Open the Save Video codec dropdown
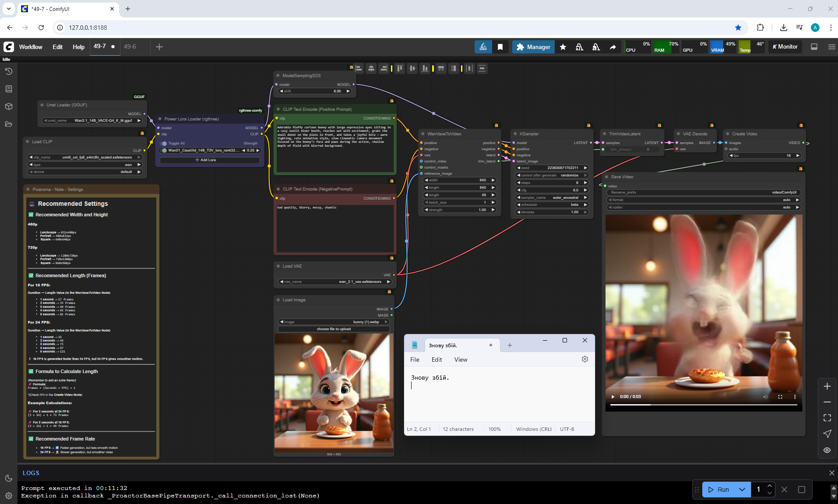838x504 pixels. [x=704, y=207]
